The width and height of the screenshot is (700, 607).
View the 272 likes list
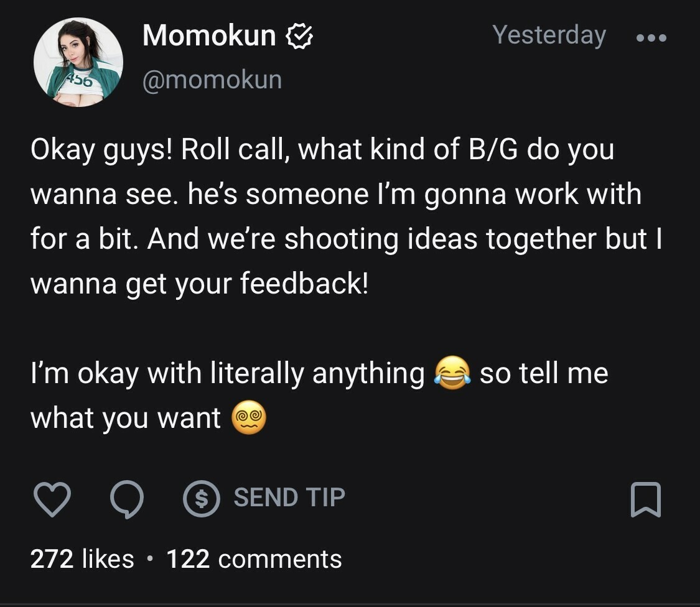(82, 559)
